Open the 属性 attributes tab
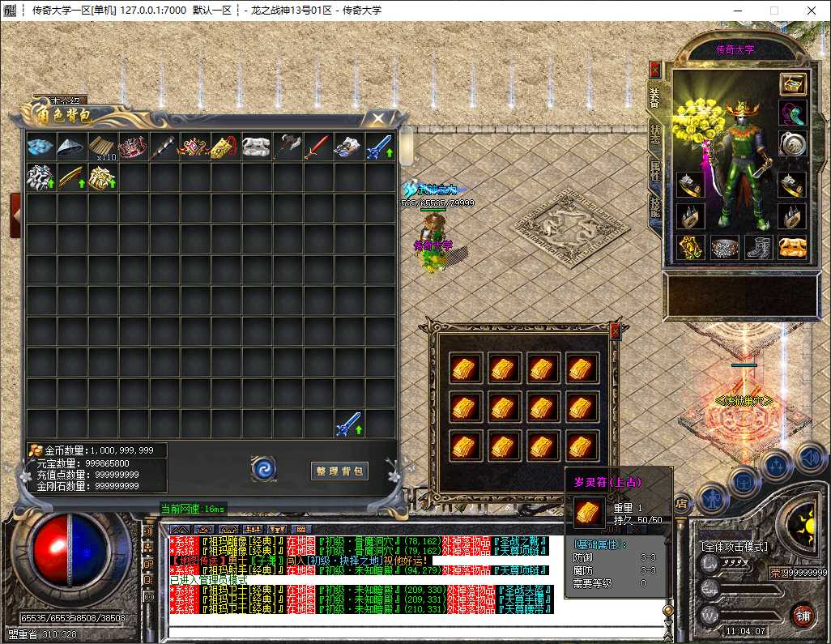 coord(655,171)
